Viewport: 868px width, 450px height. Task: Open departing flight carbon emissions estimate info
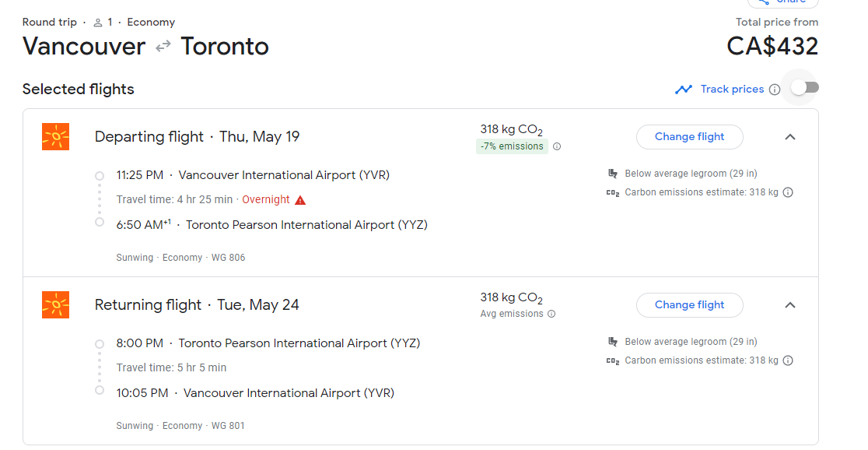(788, 192)
